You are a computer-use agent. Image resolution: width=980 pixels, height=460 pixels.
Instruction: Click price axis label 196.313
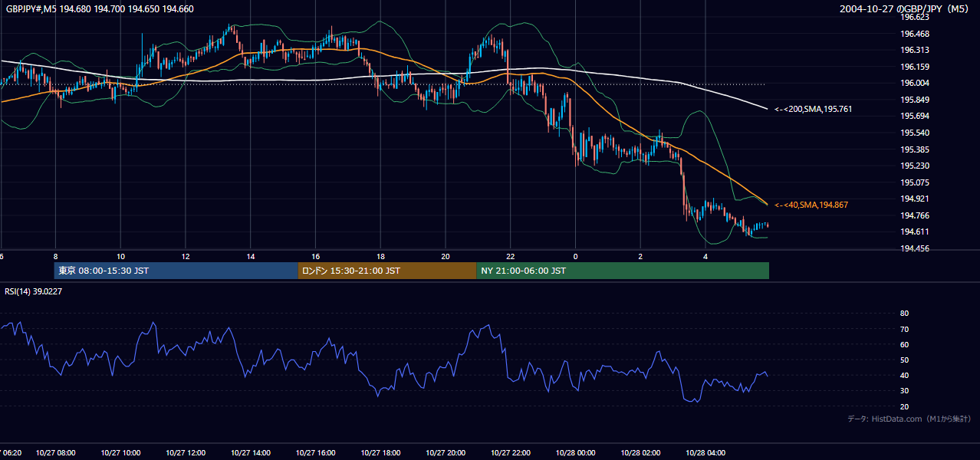(x=915, y=50)
